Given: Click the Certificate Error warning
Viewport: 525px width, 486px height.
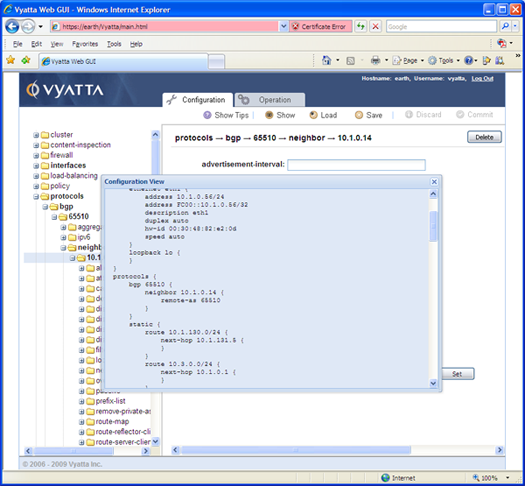Looking at the screenshot, I should tap(321, 26).
